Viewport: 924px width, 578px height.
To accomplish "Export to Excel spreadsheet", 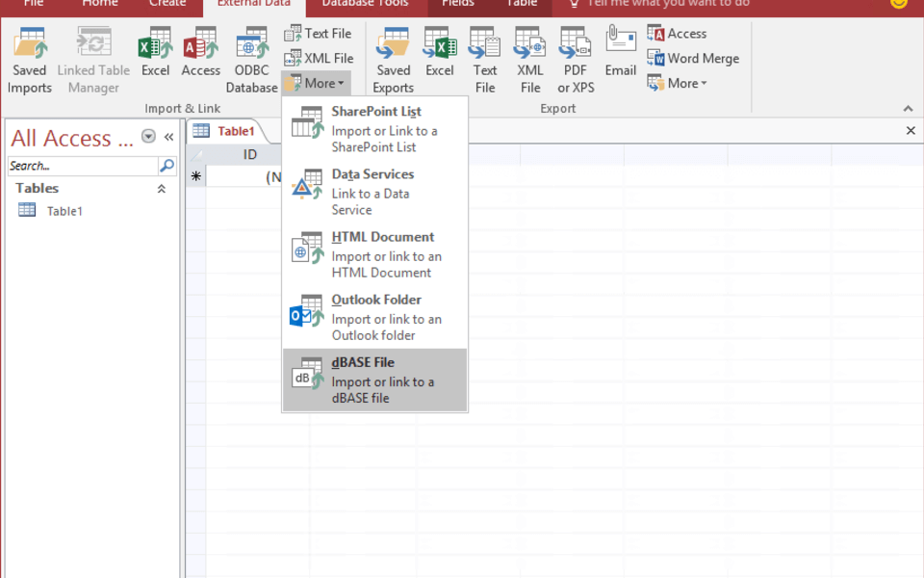I will [440, 52].
